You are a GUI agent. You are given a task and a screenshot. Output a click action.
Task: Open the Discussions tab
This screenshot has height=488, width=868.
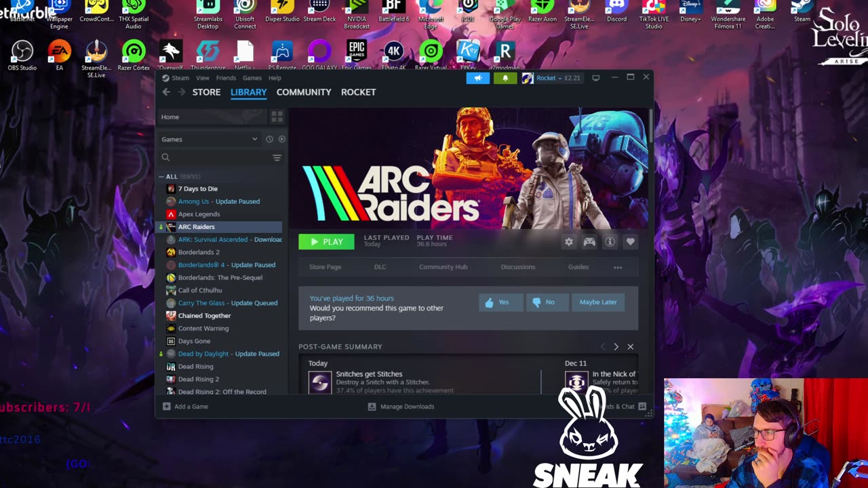click(x=517, y=267)
